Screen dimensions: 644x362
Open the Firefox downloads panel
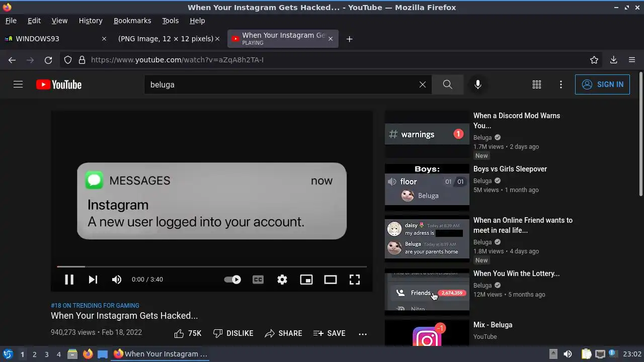614,60
